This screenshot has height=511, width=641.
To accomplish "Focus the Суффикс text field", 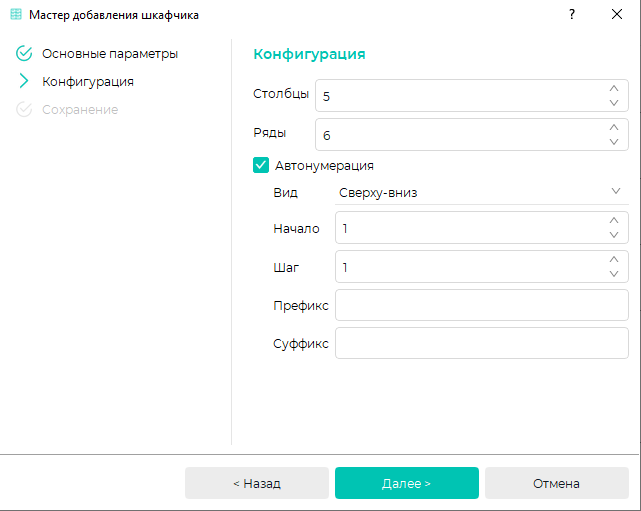I will [x=482, y=343].
